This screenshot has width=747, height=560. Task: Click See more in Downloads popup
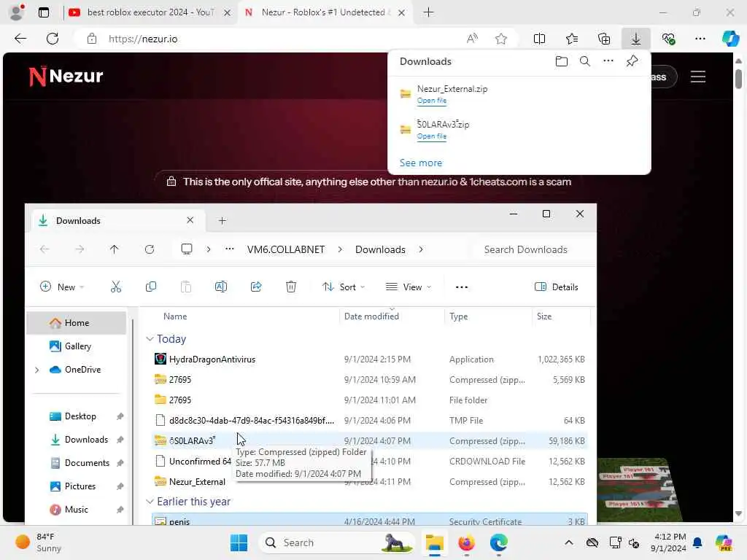[x=421, y=163]
